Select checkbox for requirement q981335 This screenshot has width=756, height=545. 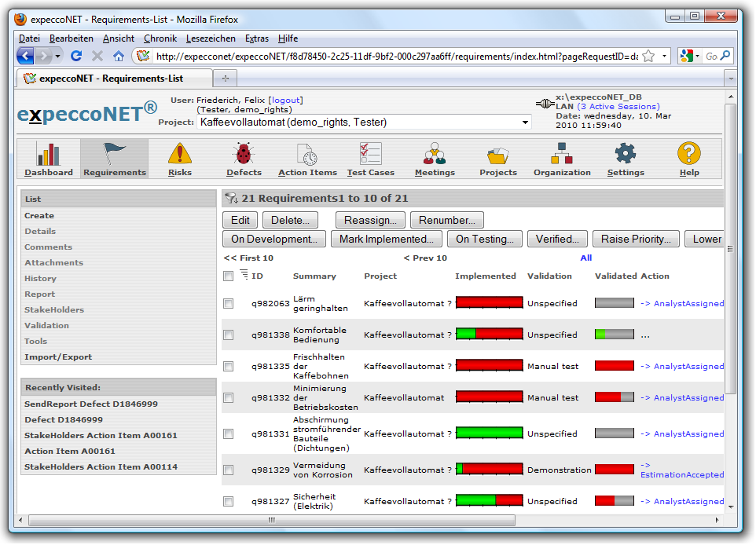[x=229, y=367]
